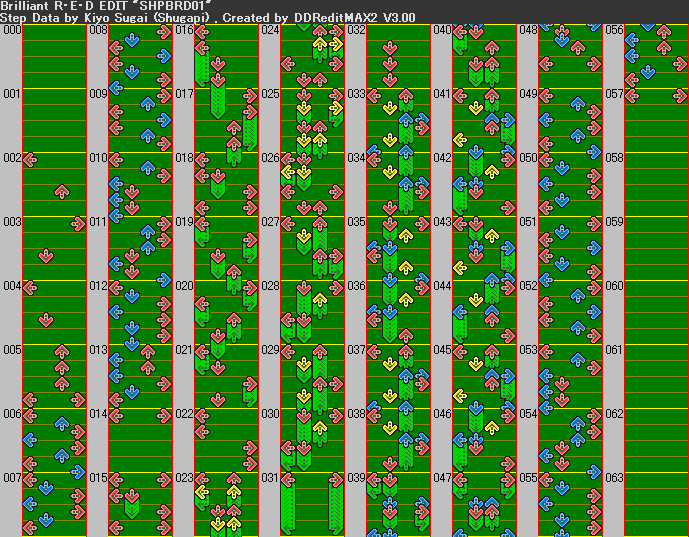Click the measure label 051

529,222
